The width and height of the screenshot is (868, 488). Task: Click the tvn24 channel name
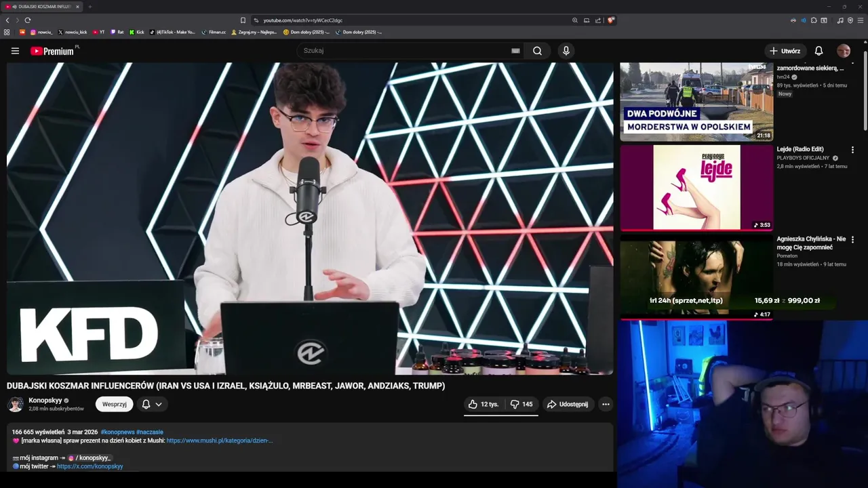pyautogui.click(x=783, y=77)
